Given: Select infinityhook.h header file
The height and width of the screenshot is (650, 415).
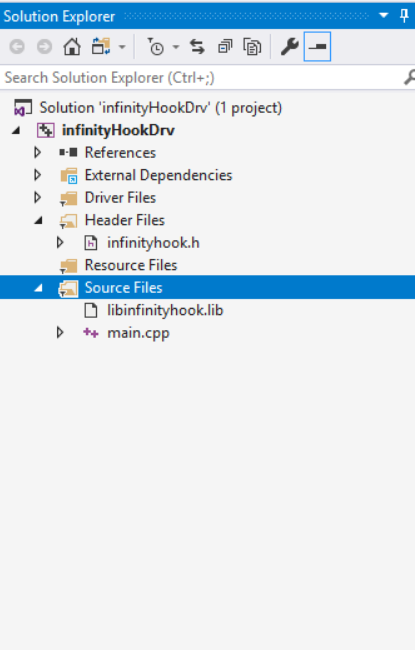Looking at the screenshot, I should click(x=153, y=243).
